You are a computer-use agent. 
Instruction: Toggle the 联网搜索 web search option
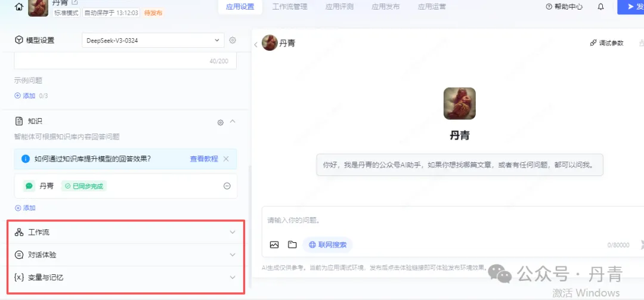327,245
